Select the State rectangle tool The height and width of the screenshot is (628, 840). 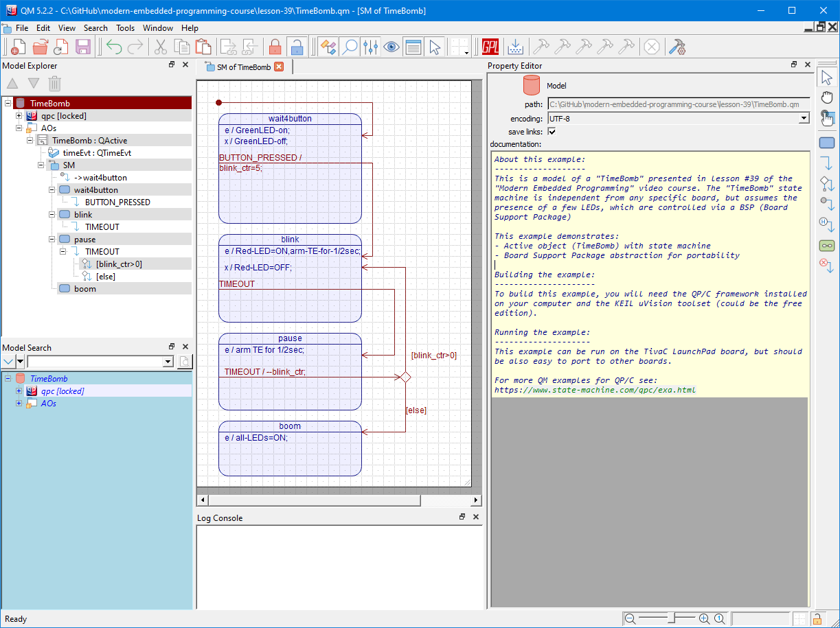click(x=827, y=143)
